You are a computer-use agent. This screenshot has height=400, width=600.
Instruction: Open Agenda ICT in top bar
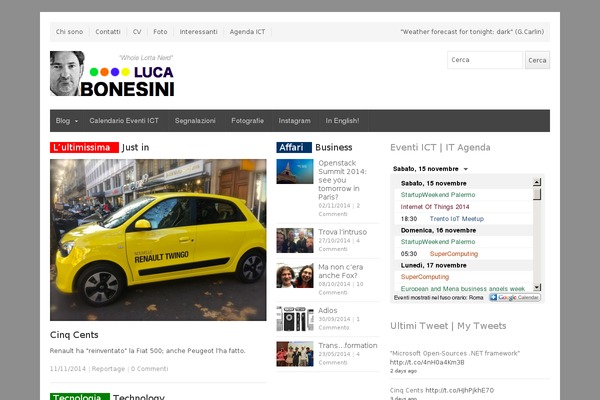coord(247,32)
